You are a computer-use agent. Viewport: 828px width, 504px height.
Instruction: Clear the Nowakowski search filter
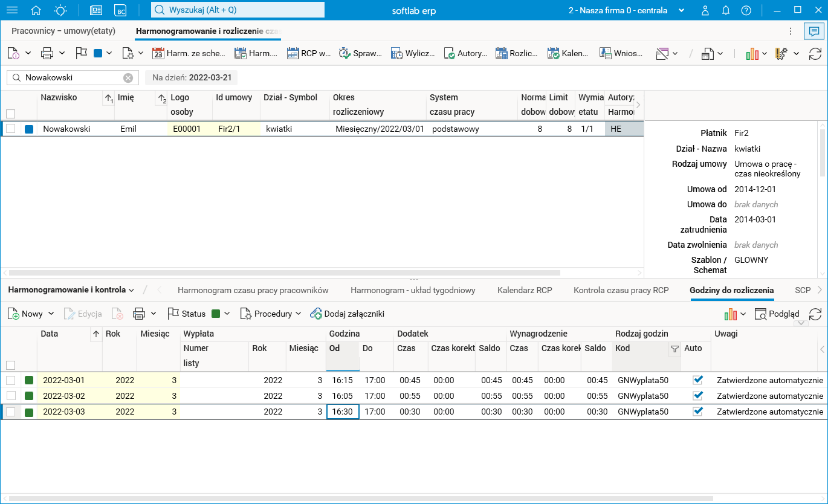(128, 78)
